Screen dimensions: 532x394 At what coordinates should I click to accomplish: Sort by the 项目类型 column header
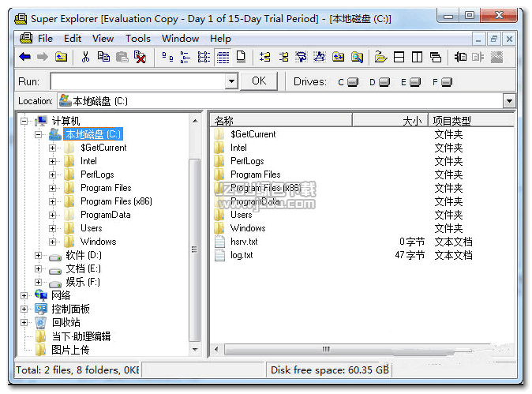pos(471,121)
